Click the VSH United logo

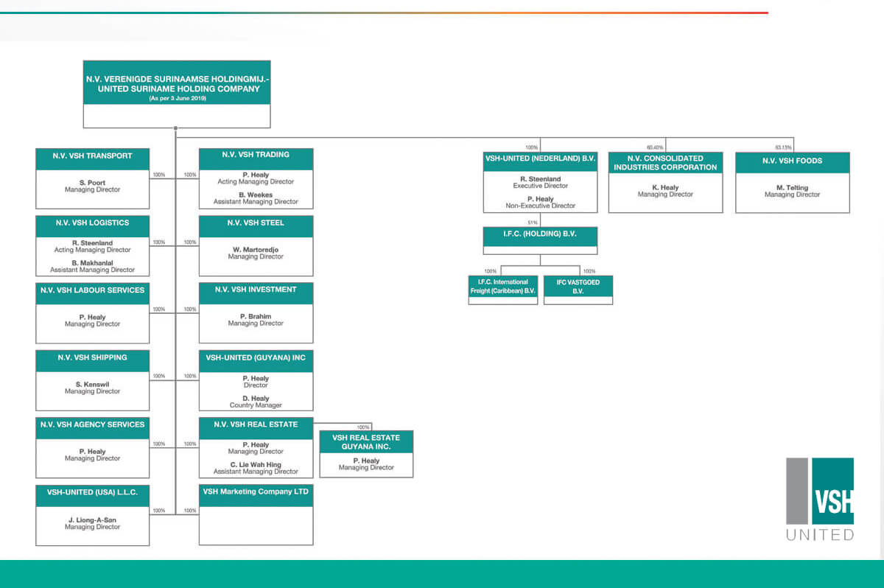819,498
